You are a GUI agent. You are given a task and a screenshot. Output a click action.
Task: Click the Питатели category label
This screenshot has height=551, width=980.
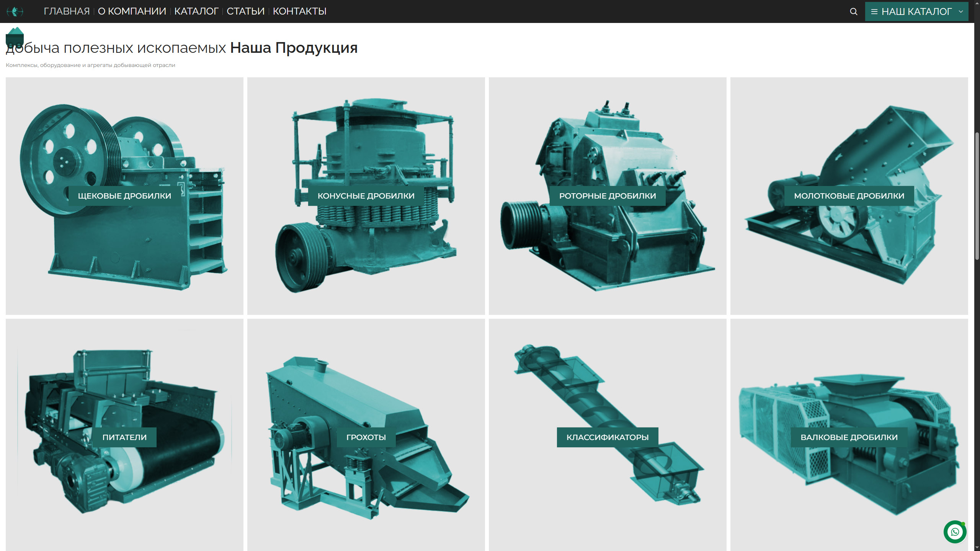pos(124,437)
